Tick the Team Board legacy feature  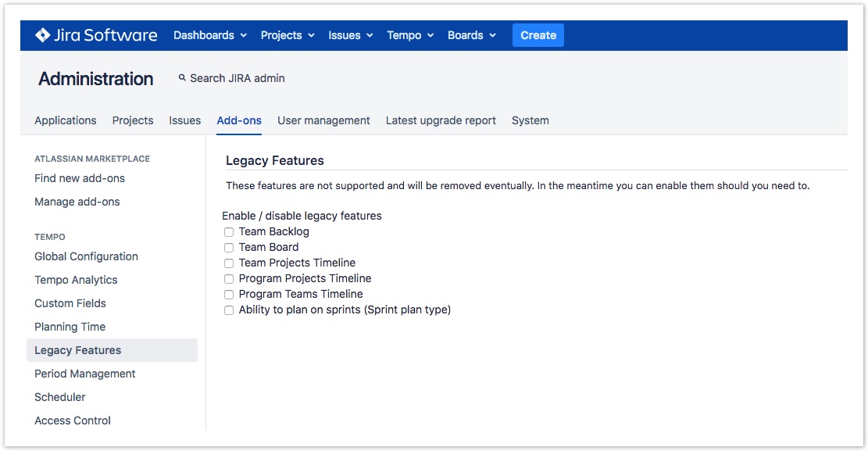click(229, 248)
